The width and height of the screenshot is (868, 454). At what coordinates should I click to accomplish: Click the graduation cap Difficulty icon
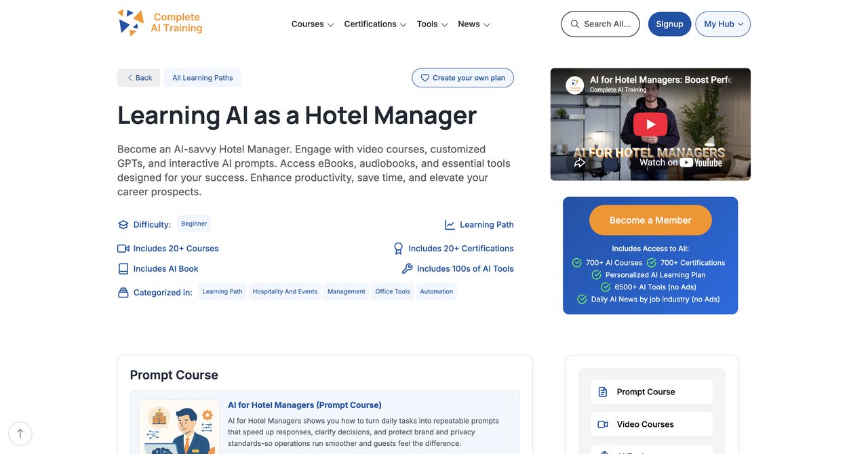click(x=123, y=225)
